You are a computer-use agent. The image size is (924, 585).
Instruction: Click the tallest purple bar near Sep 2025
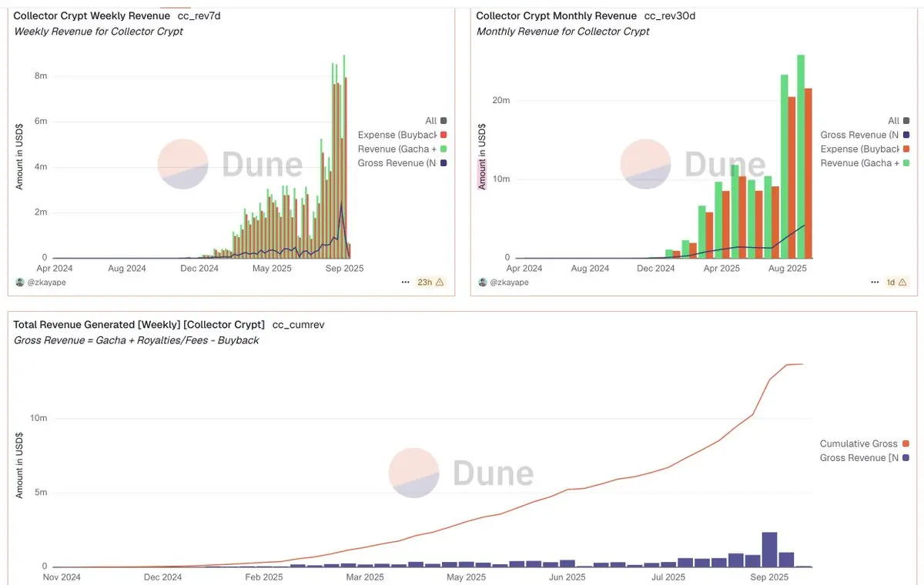point(769,550)
